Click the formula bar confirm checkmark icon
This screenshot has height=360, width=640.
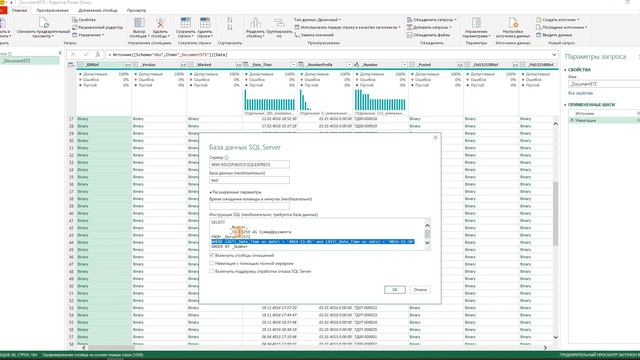[x=86, y=54]
